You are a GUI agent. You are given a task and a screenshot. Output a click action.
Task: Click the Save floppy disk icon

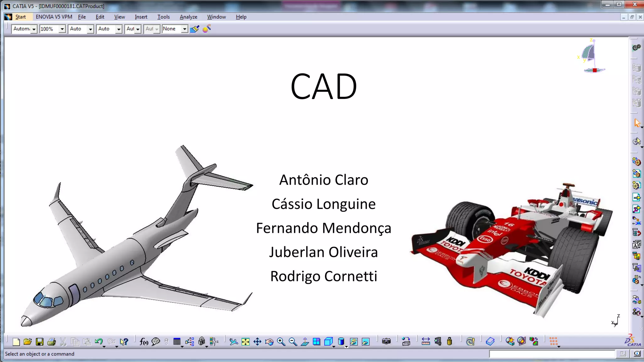pos(40,342)
